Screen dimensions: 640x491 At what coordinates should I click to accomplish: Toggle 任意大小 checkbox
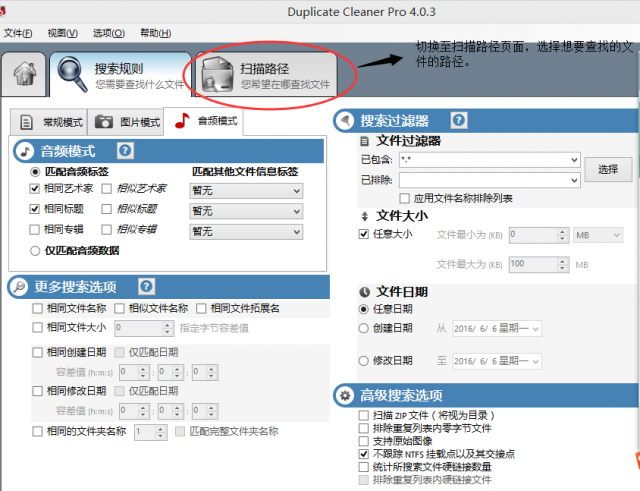[363, 234]
